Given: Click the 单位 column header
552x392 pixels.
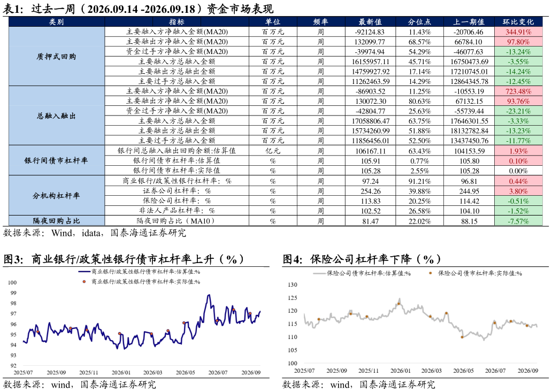Looking at the screenshot, I should 273,22.
